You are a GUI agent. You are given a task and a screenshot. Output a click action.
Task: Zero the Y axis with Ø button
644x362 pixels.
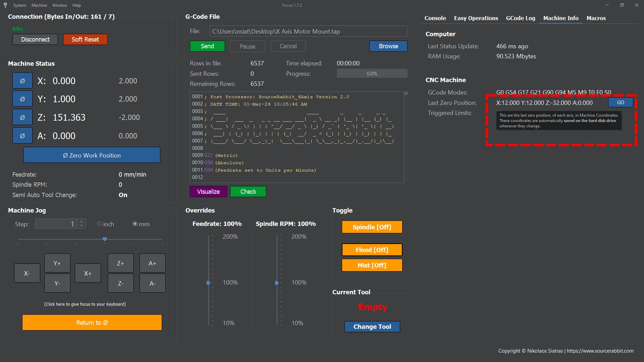click(22, 99)
